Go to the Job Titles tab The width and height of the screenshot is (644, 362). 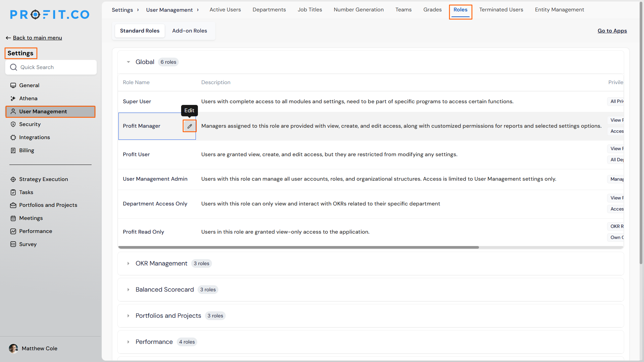[x=310, y=10]
